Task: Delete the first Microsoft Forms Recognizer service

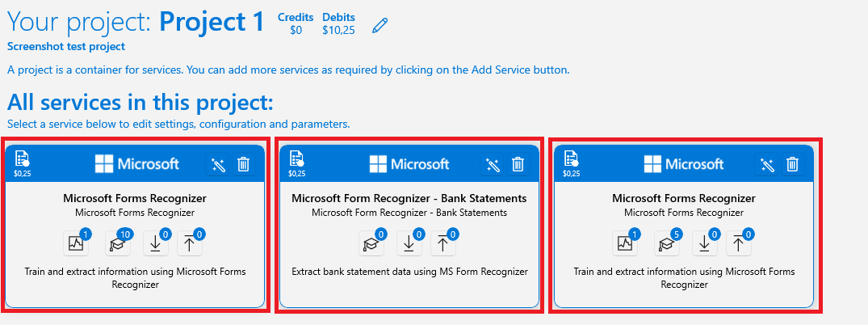Action: 244,165
